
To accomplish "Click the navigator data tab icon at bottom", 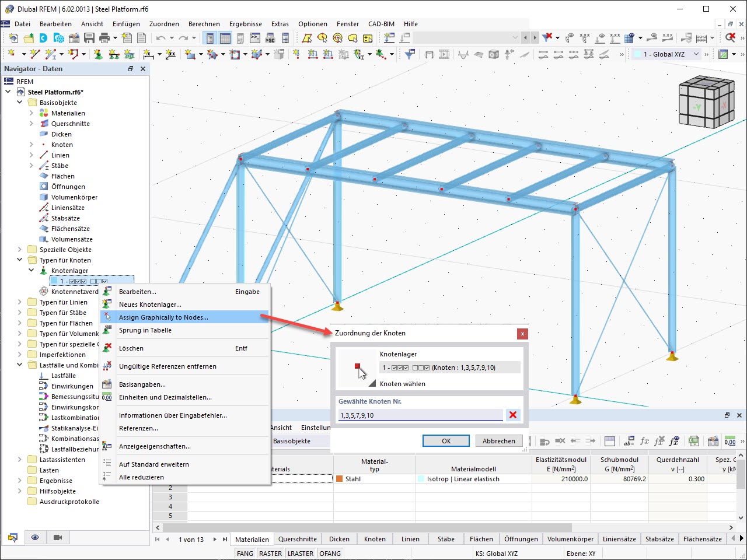I will (13, 537).
